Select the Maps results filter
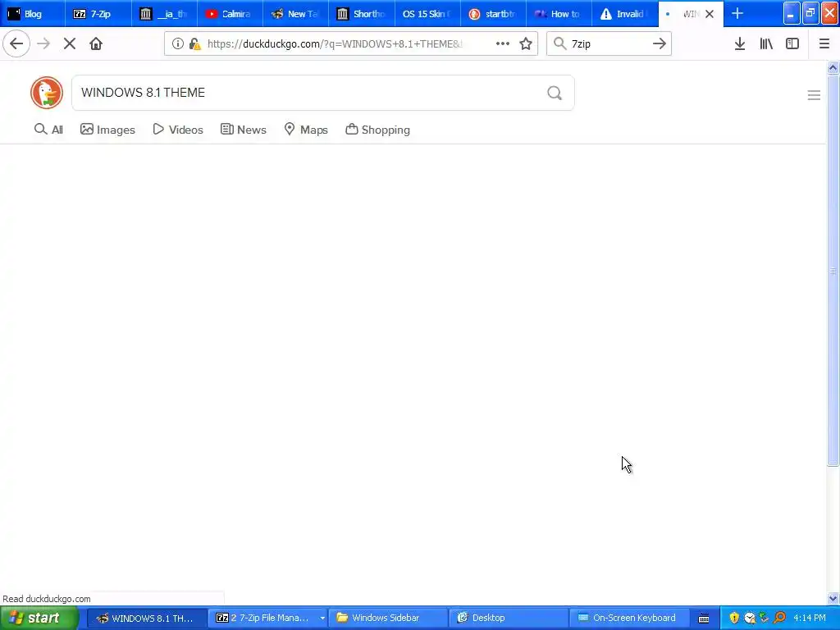 tap(306, 130)
